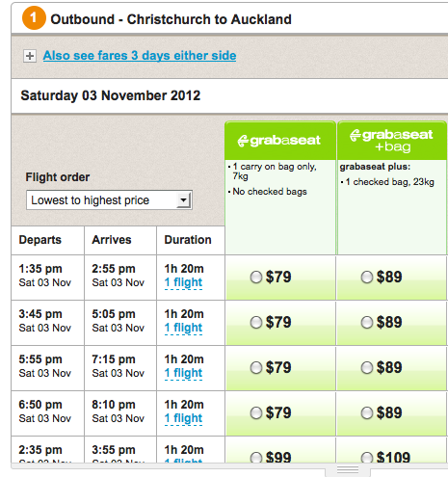Click the Duration column header

188,240
